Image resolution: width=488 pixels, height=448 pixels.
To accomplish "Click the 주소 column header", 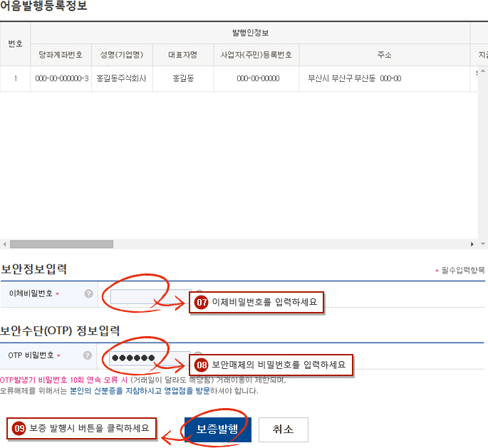I will 385,55.
